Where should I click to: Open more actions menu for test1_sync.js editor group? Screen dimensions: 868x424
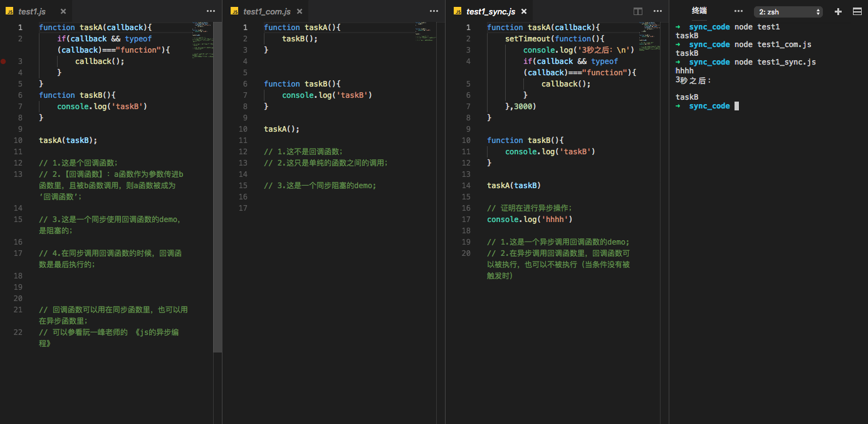pyautogui.click(x=657, y=11)
